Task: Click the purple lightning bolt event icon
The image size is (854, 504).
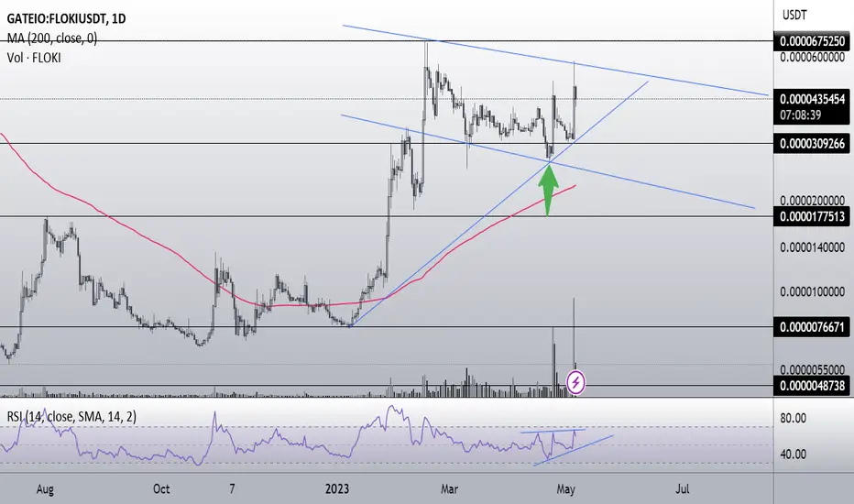Action: [x=575, y=382]
